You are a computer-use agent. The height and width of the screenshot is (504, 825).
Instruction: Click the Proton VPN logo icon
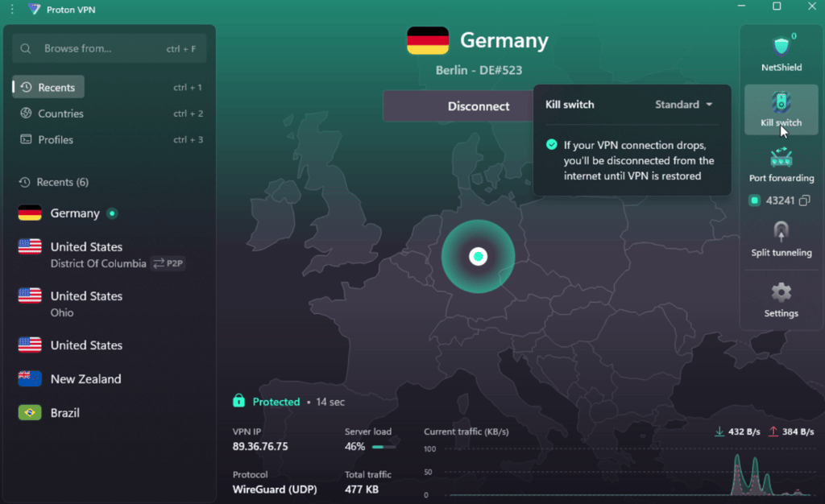(34, 10)
